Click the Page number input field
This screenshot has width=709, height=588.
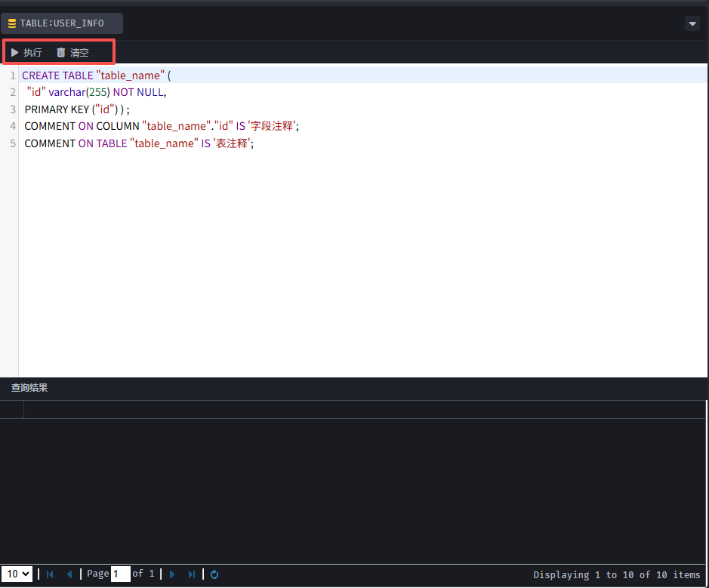pyautogui.click(x=121, y=574)
